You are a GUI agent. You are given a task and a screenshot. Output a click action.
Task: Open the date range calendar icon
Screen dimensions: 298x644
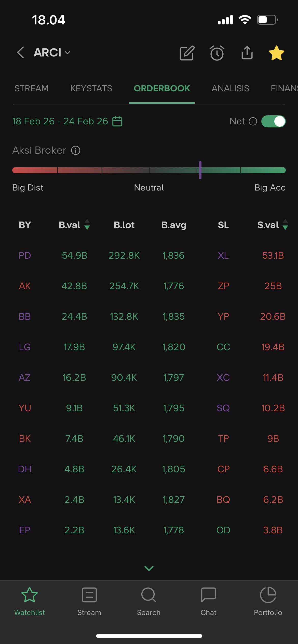pyautogui.click(x=117, y=121)
